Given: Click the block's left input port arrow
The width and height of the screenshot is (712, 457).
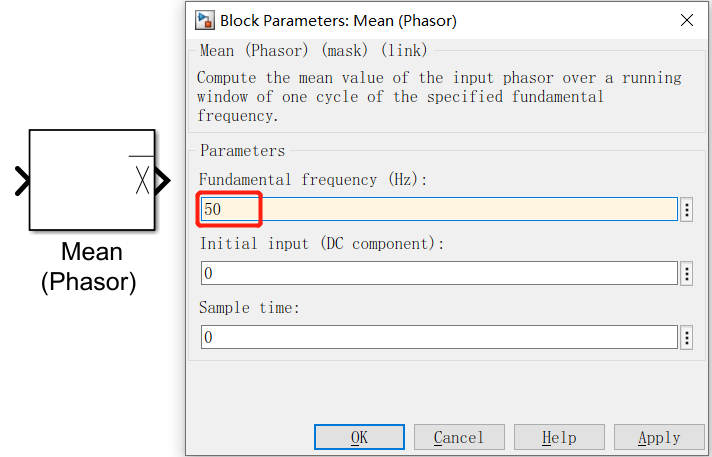Looking at the screenshot, I should tap(22, 181).
